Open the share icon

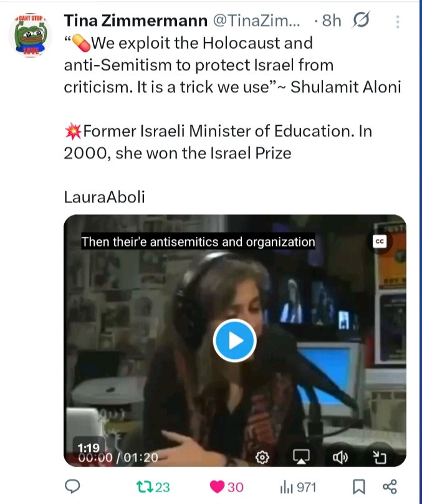pos(390,487)
